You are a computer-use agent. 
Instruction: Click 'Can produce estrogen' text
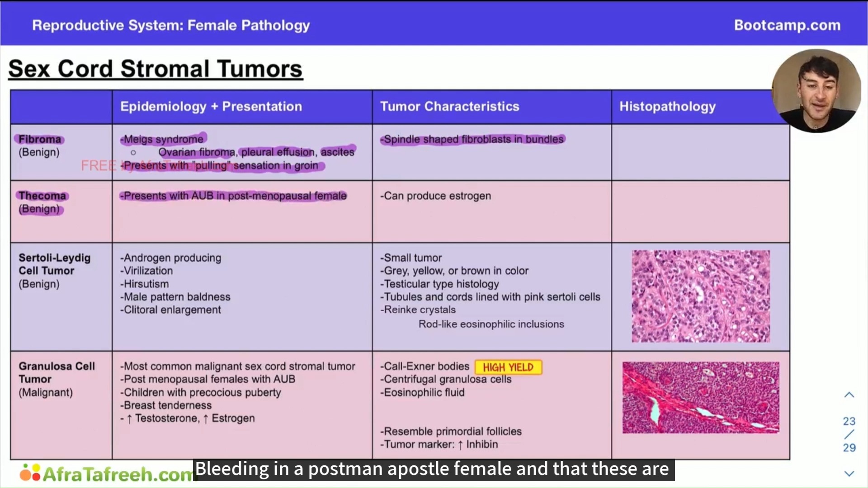coord(435,196)
